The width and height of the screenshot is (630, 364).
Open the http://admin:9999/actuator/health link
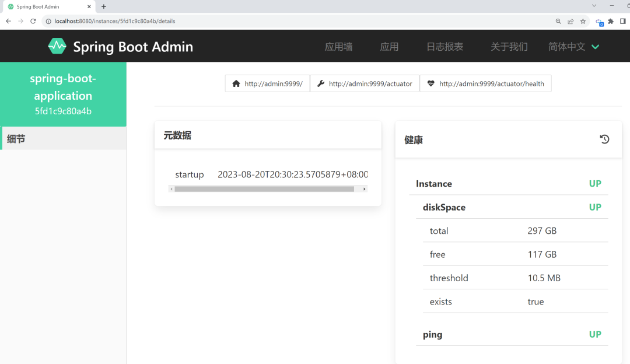(485, 83)
